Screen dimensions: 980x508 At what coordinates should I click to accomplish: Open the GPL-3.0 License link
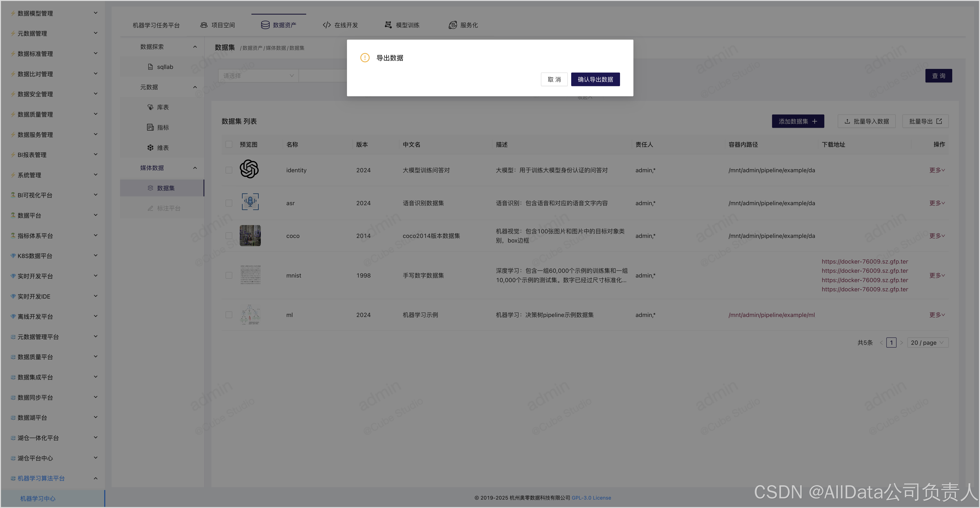(591, 498)
